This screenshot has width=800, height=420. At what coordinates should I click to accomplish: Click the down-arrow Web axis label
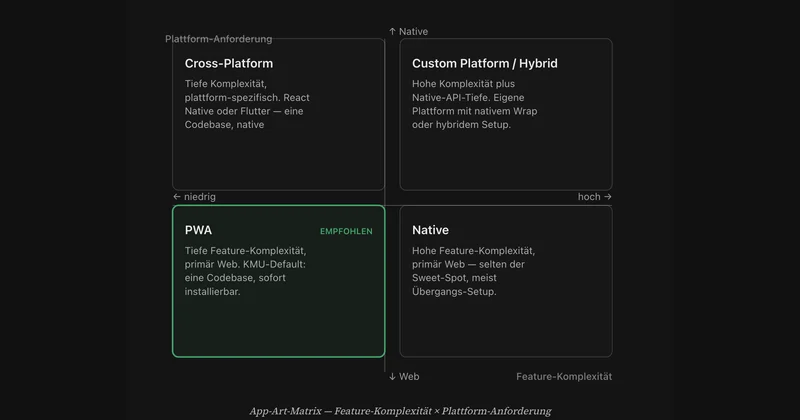click(x=404, y=377)
